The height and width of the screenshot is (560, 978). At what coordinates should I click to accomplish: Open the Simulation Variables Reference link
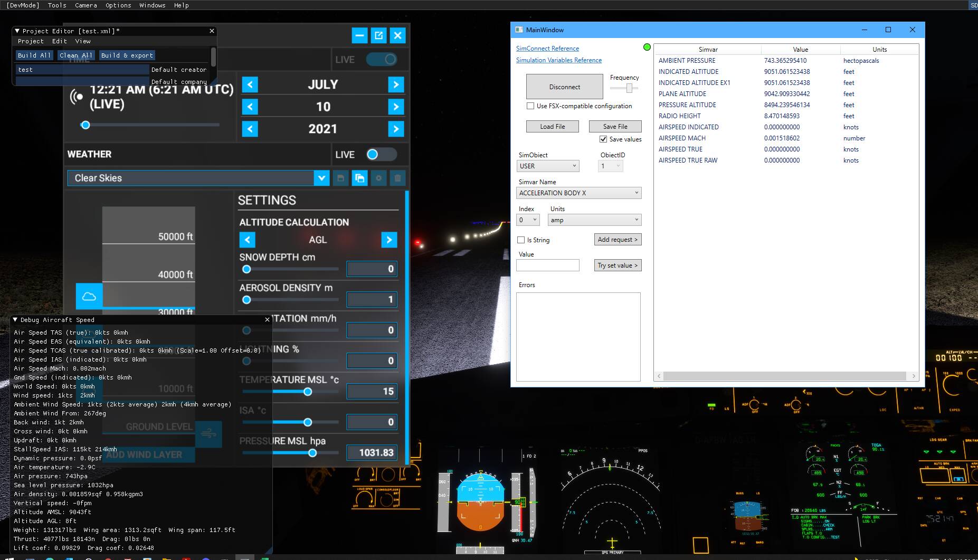(559, 60)
